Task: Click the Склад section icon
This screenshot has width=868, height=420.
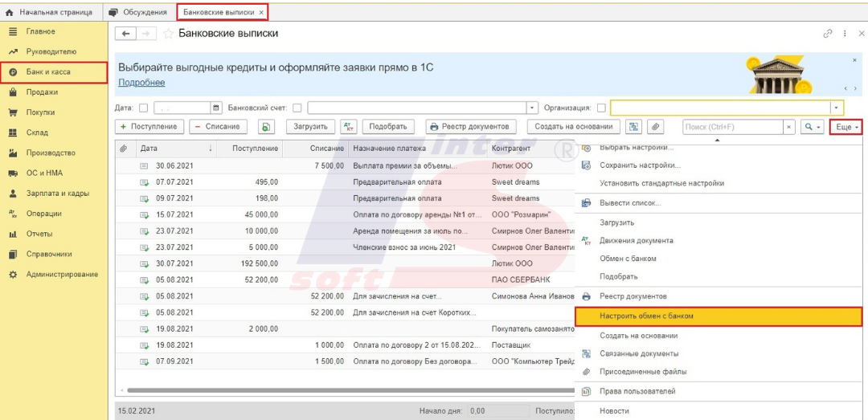Action: click(14, 133)
